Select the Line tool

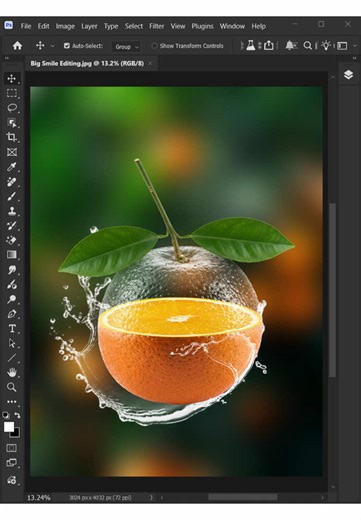[x=12, y=358]
